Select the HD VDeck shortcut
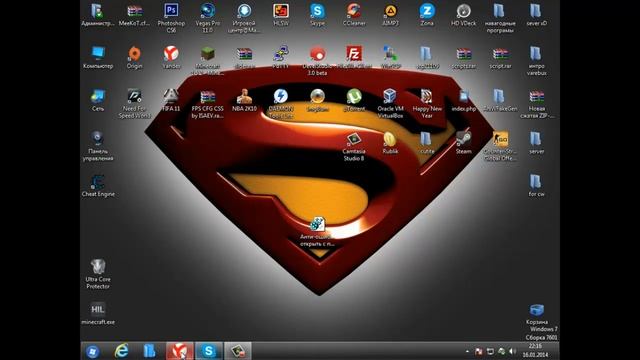The image size is (640, 360). click(x=464, y=11)
